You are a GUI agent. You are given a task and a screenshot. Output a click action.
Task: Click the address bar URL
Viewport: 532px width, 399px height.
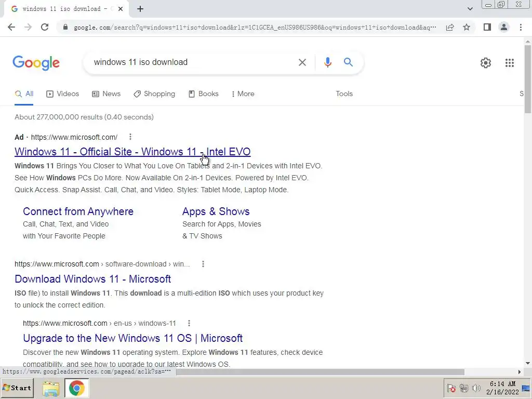(x=255, y=28)
